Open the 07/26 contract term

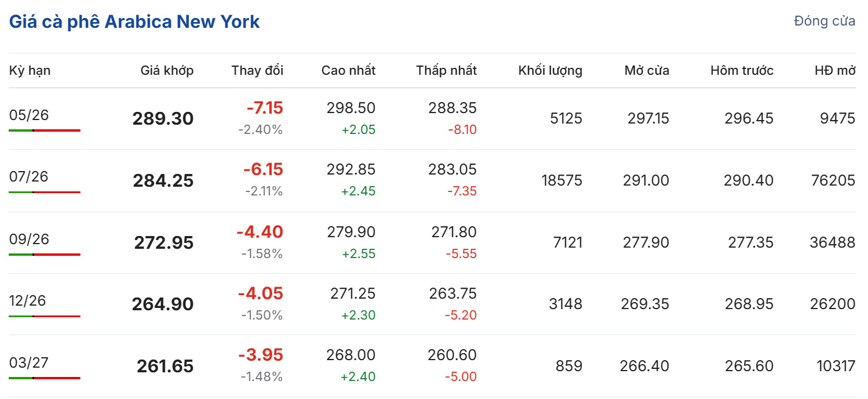pos(29,176)
